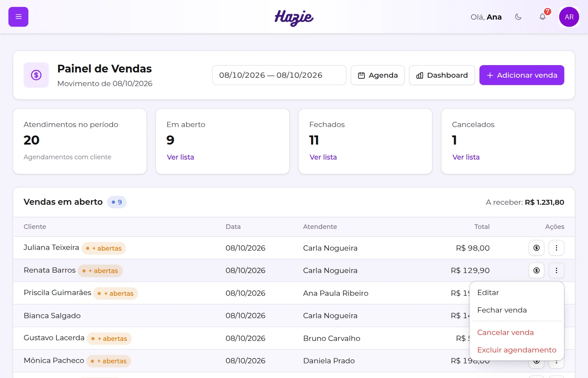This screenshot has height=378, width=588.
Task: Click payment icon for Juliana Teixeira
Action: click(x=537, y=248)
